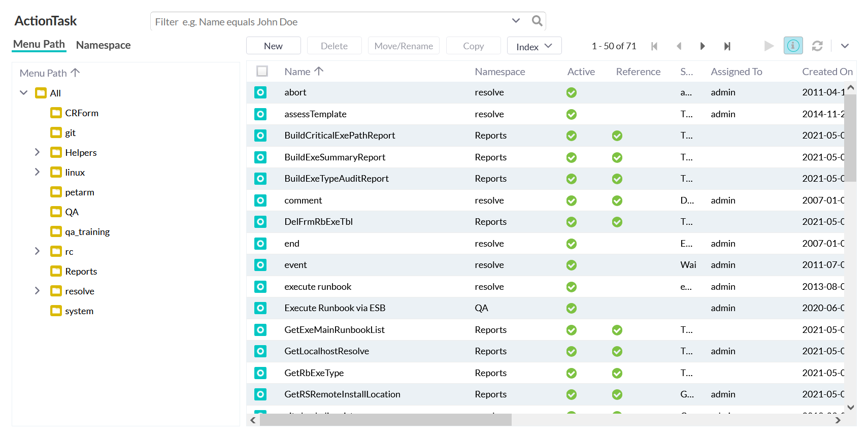Screen dimensions: 868x438
Task: Click the abort row action task icon
Action: [260, 92]
